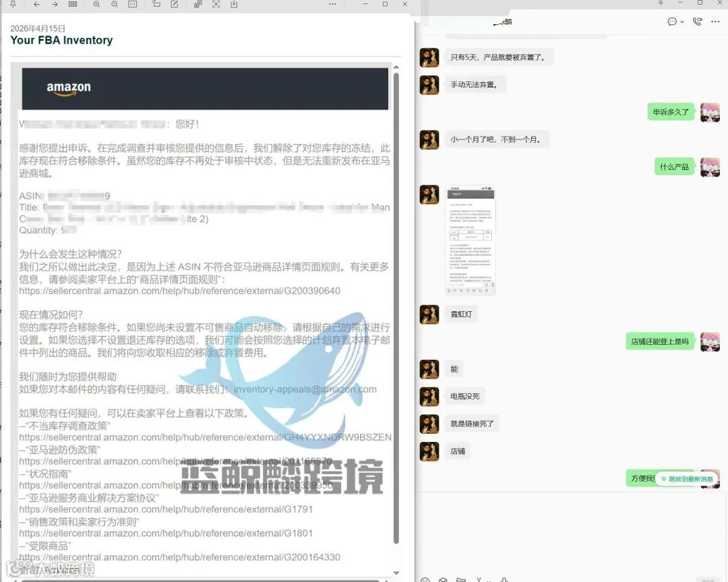Save the image with download icon
Image resolution: width=728 pixels, height=582 pixels.
click(x=235, y=4)
